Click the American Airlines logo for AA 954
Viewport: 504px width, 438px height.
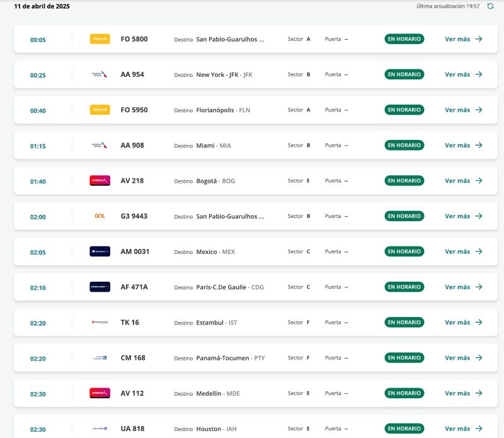(x=100, y=74)
